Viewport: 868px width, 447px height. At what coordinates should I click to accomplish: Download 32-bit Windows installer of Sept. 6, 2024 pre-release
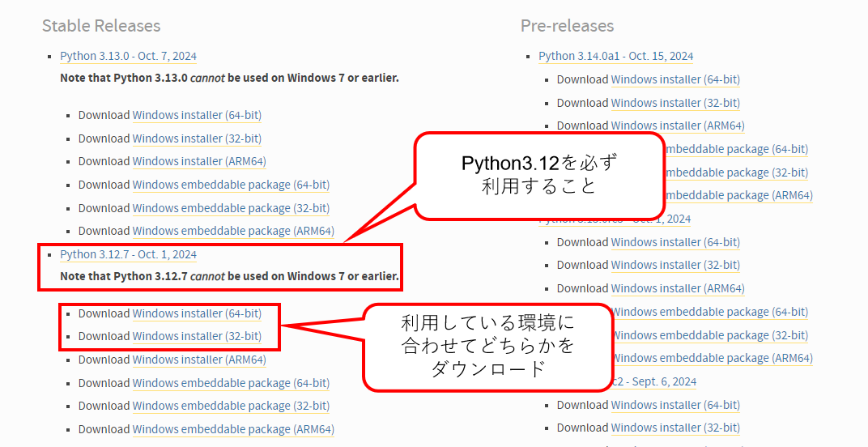click(x=675, y=428)
